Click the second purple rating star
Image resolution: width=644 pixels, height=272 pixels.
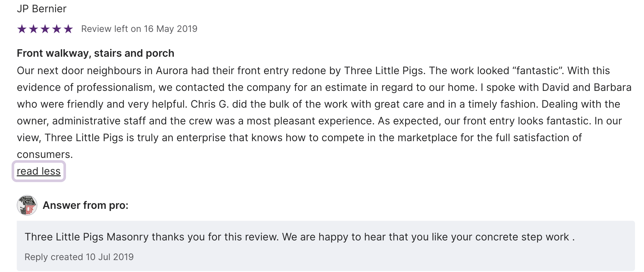(33, 29)
